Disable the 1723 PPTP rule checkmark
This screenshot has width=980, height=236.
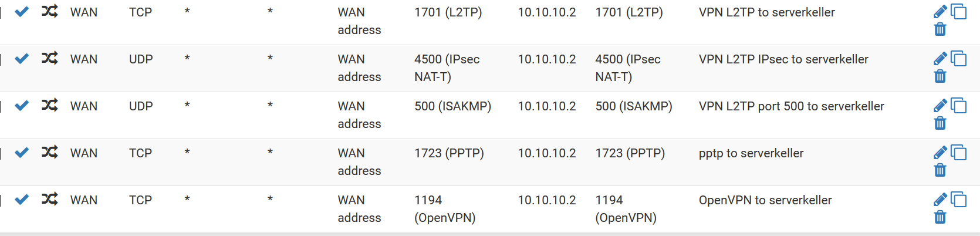(x=22, y=153)
